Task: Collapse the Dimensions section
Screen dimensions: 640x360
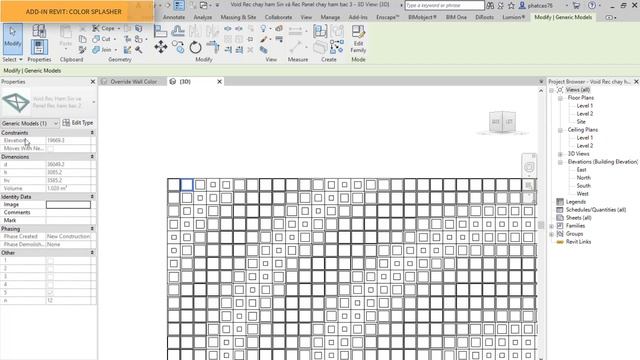Action: tap(92, 157)
